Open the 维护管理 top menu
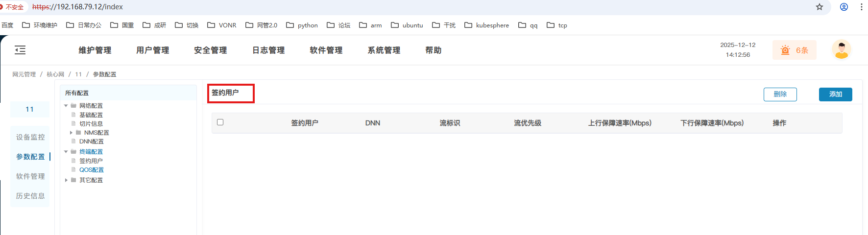The image size is (868, 235). click(95, 50)
